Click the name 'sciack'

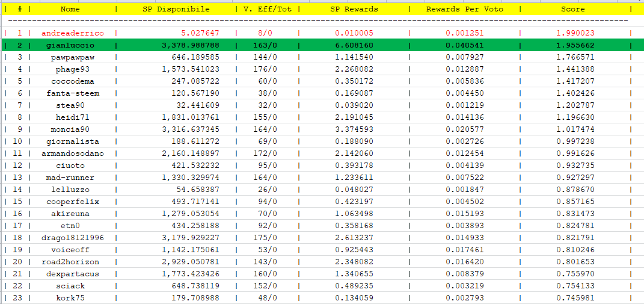70,287
